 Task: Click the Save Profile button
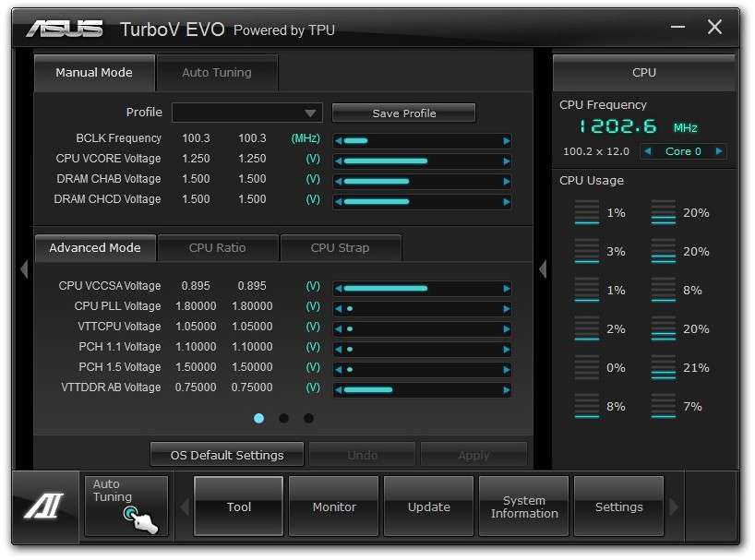(404, 113)
